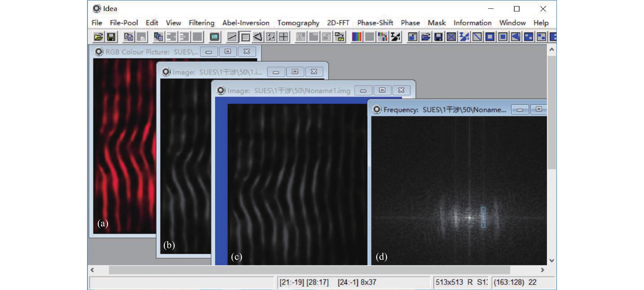644x290 pixels.
Task: Click the horizontal scrollbar right arrow
Action: click(542, 270)
